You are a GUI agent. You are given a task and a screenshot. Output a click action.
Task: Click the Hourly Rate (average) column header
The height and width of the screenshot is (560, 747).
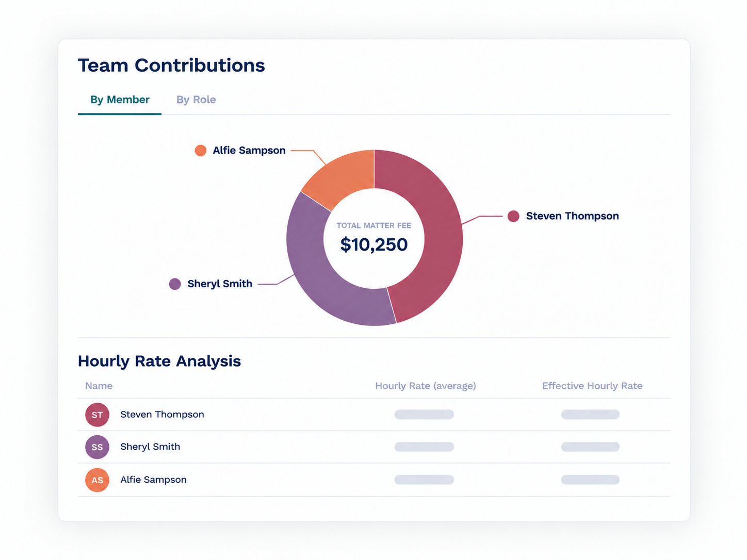pyautogui.click(x=426, y=386)
